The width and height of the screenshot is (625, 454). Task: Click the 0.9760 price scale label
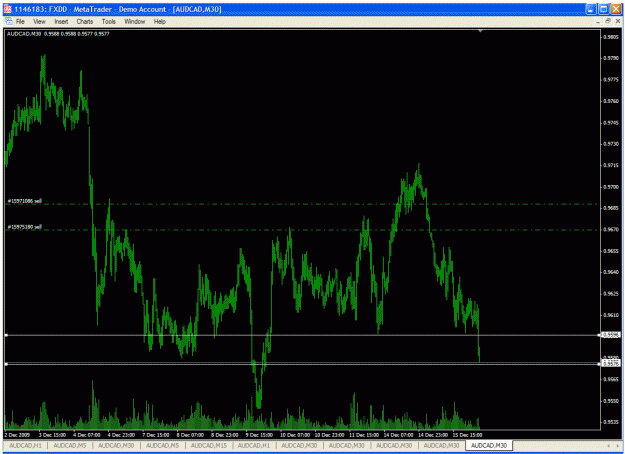pyautogui.click(x=611, y=101)
